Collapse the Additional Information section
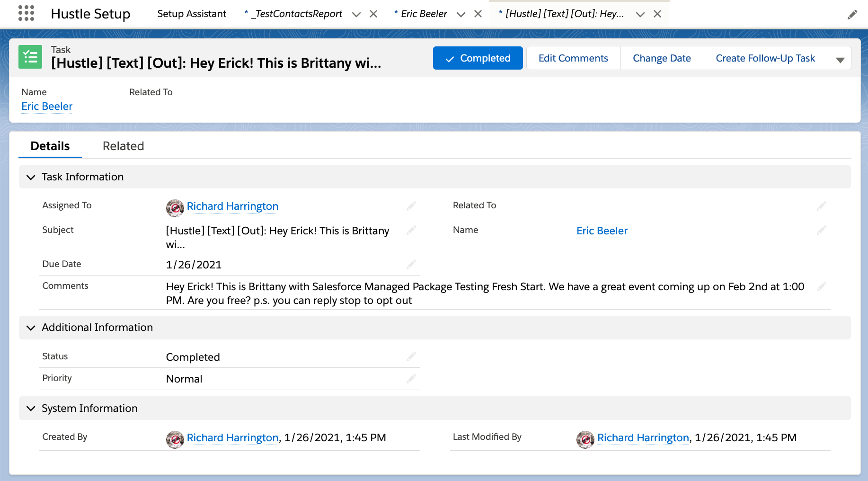Image resolution: width=868 pixels, height=481 pixels. (31, 328)
